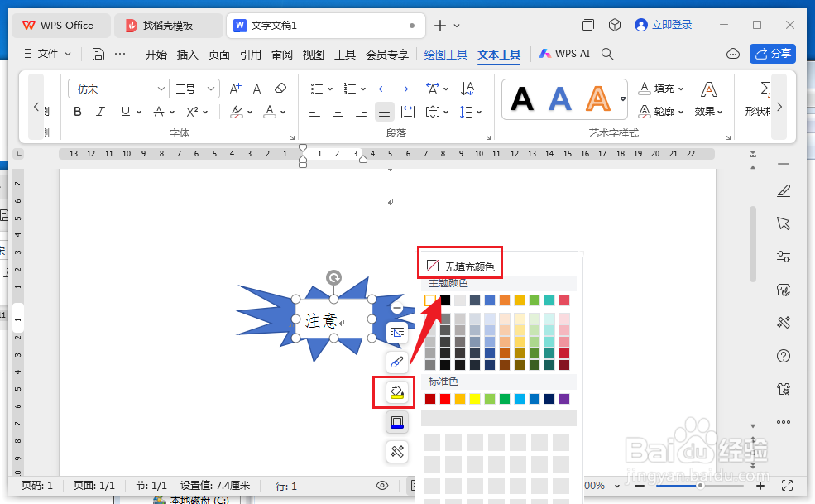
Task: Apply distributed alignment
Action: pyautogui.click(x=408, y=112)
